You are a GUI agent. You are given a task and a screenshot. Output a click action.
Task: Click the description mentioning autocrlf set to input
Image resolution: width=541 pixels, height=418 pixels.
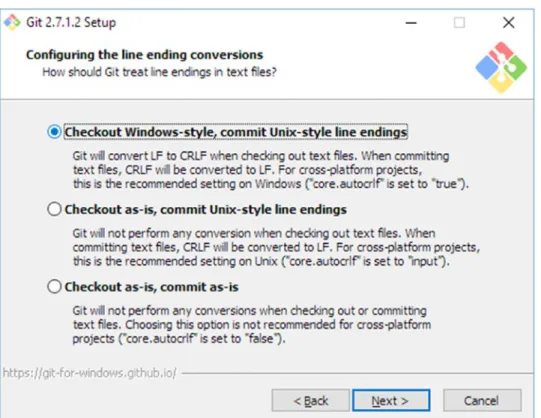pyautogui.click(x=276, y=247)
